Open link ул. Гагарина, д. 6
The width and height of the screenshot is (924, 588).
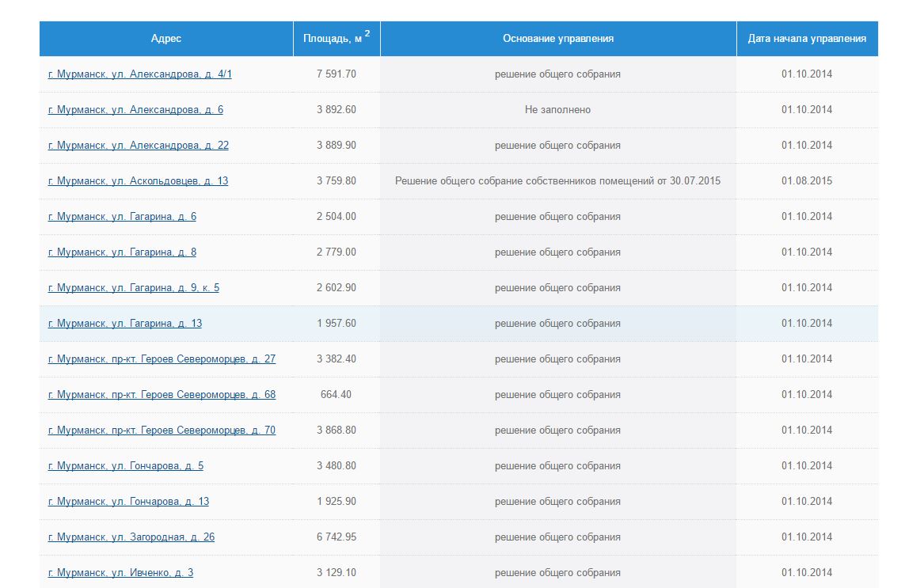[122, 217]
